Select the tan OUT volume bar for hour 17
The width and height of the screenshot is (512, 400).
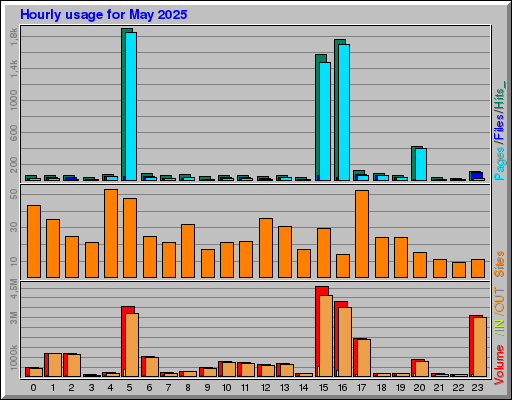[x=364, y=358]
